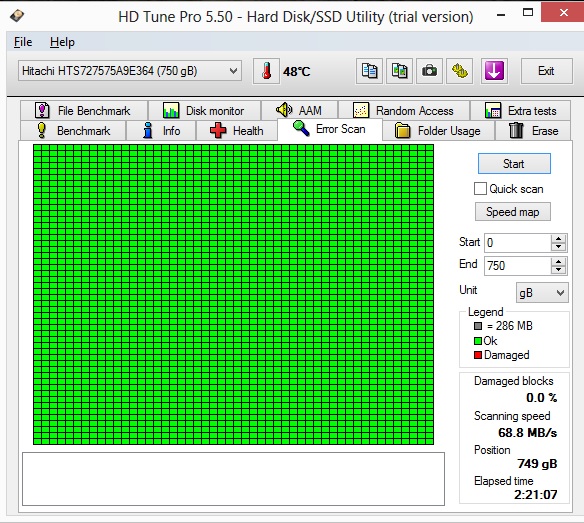584x523 pixels.
Task: Open the AAM speaker tab
Action: click(x=299, y=110)
